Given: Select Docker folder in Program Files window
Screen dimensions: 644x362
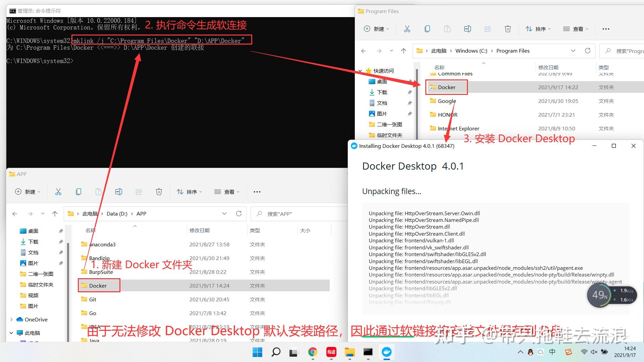Looking at the screenshot, I should pyautogui.click(x=446, y=87).
